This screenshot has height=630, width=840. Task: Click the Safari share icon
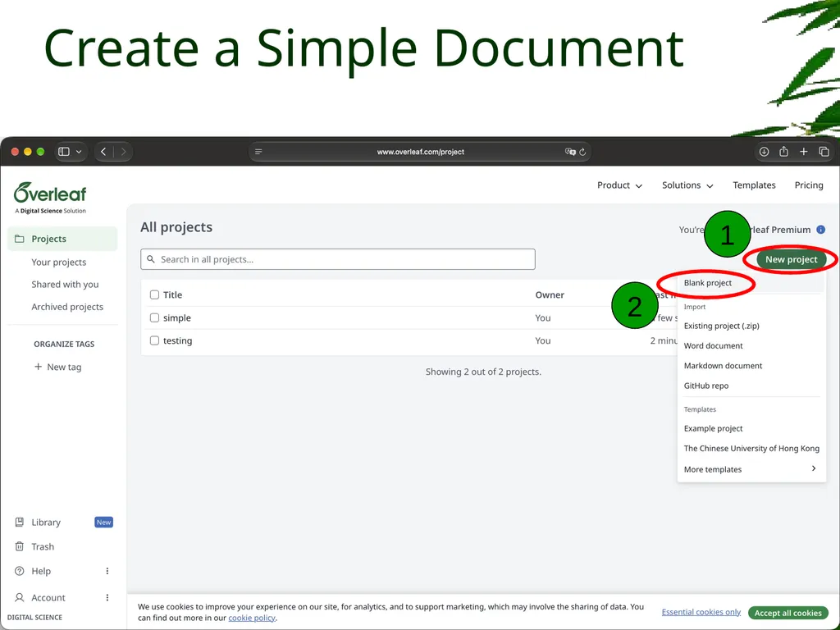pos(783,152)
